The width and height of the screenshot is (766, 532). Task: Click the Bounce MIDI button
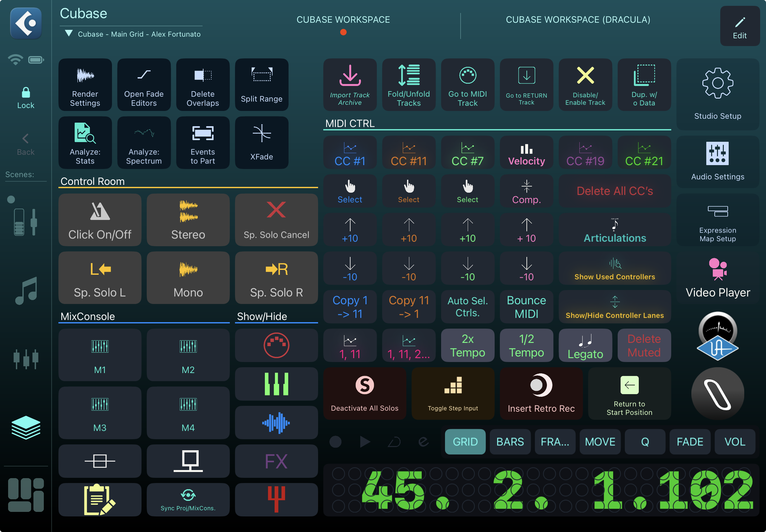(x=526, y=307)
